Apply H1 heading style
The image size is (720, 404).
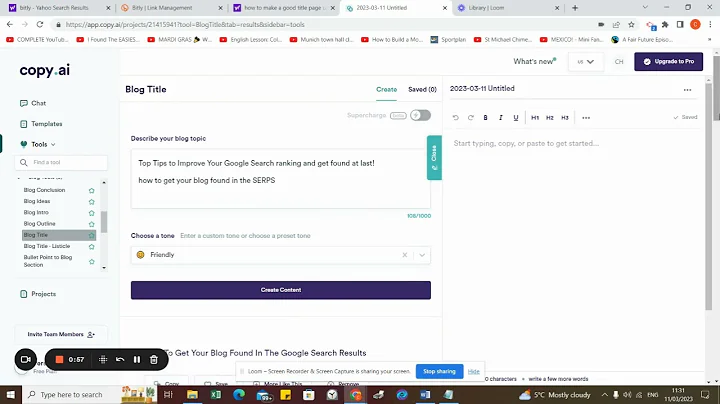point(535,118)
